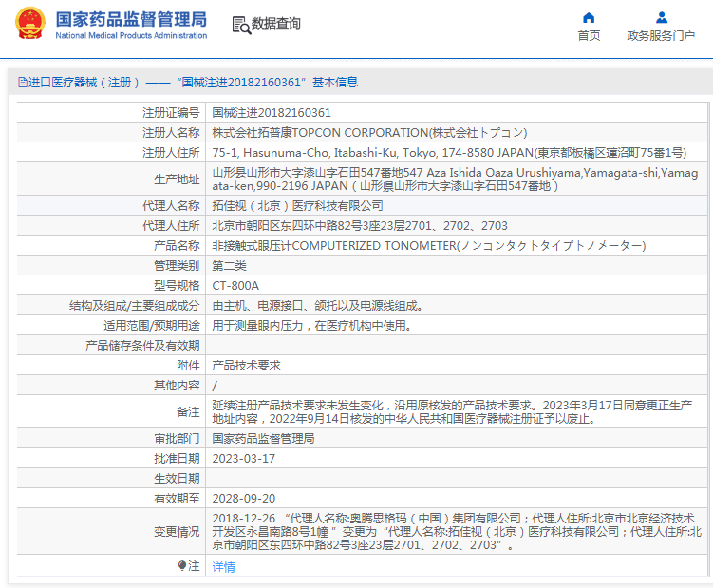The image size is (713, 588).
Task: Click intended use 用于测量眼内压力 text
Action: point(312,326)
